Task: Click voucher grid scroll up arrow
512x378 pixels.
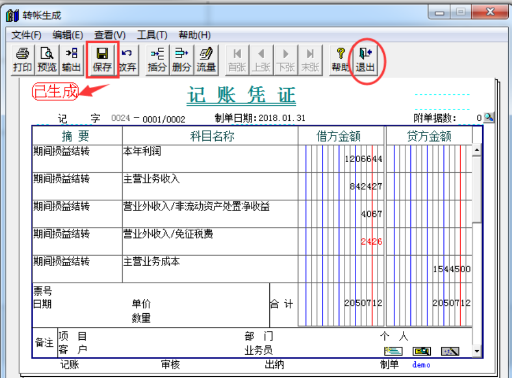Action: (477, 150)
